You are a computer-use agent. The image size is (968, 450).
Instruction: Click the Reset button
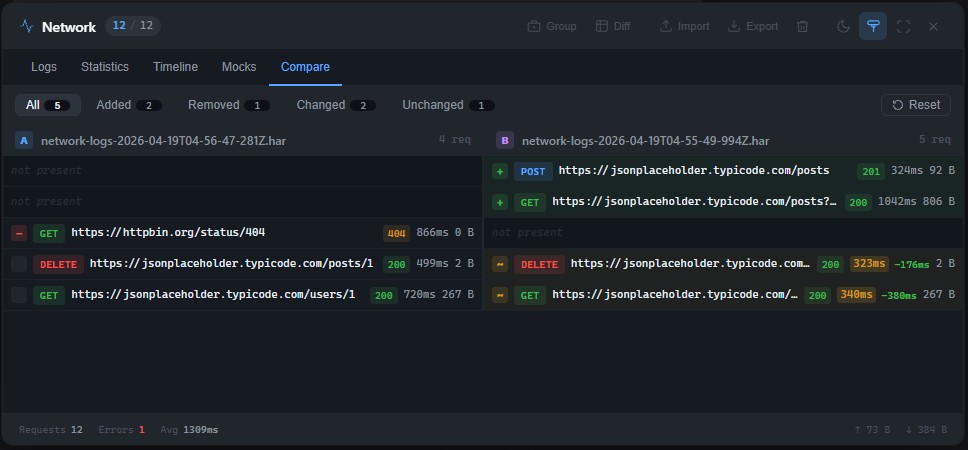(915, 105)
